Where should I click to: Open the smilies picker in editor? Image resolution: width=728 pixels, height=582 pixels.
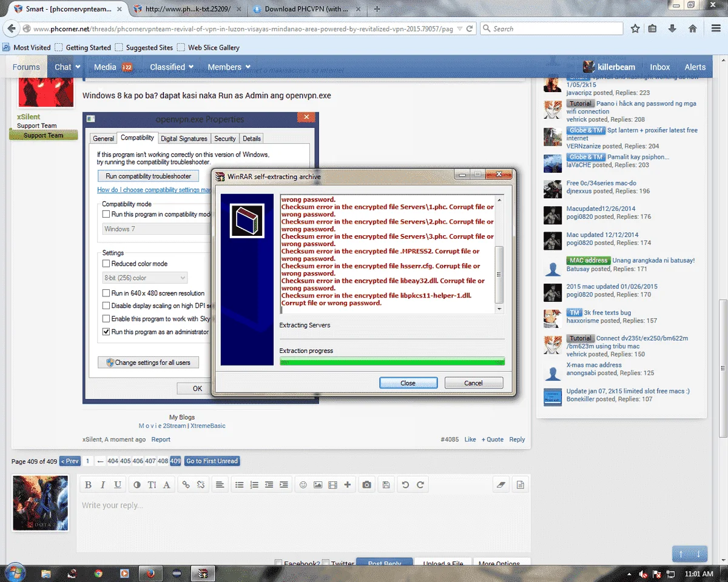click(303, 485)
